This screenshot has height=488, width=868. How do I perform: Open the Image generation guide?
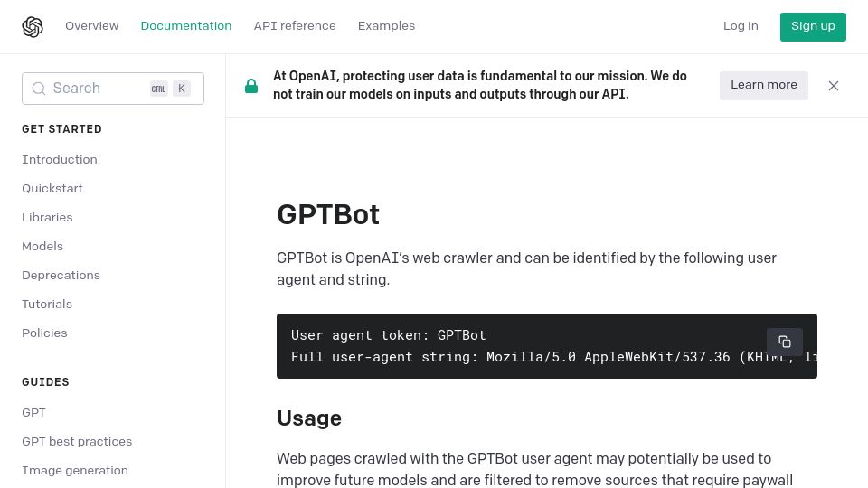pos(75,470)
